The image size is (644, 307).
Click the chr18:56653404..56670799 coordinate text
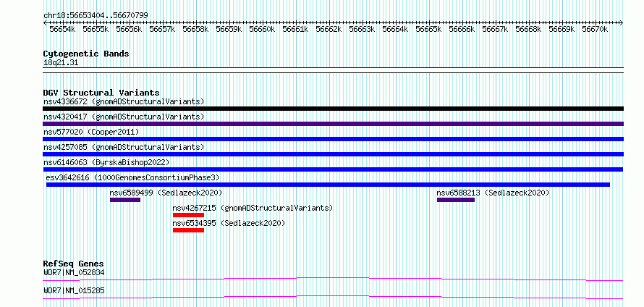[x=96, y=15]
